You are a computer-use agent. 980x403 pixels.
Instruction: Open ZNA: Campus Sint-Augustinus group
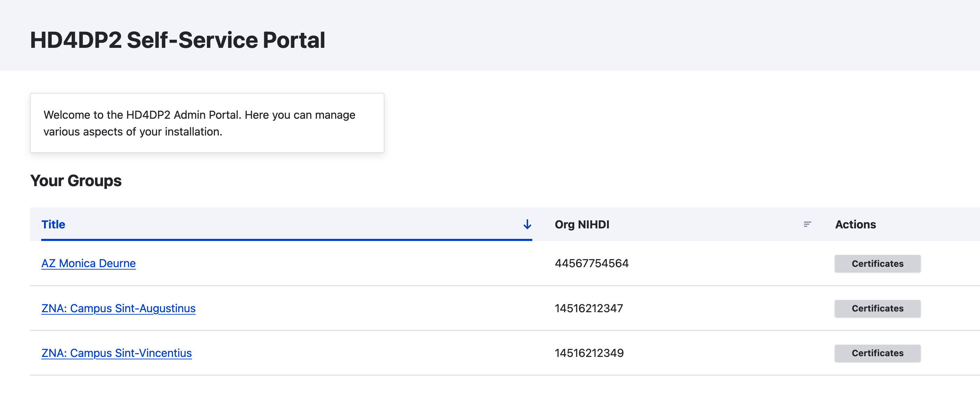(x=118, y=308)
